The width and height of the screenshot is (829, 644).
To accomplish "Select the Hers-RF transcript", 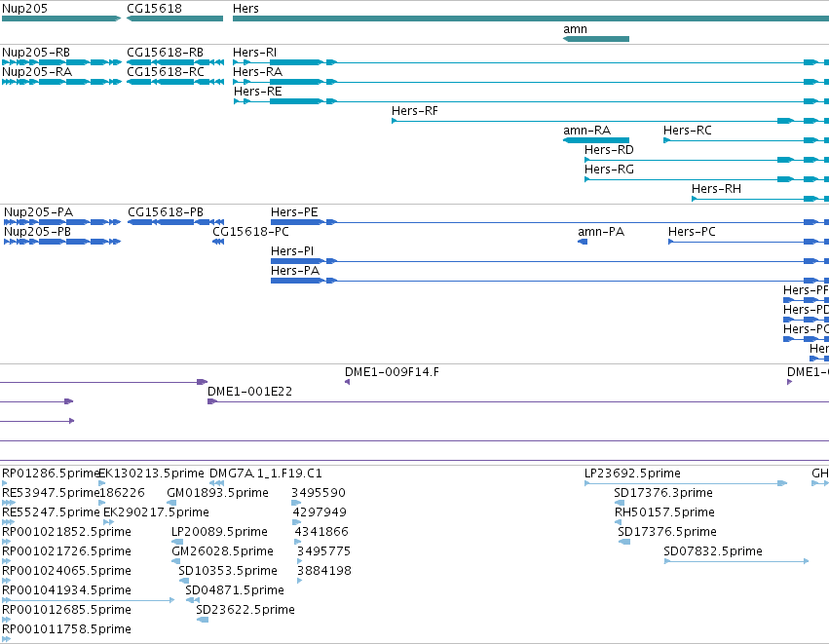I will (415, 111).
